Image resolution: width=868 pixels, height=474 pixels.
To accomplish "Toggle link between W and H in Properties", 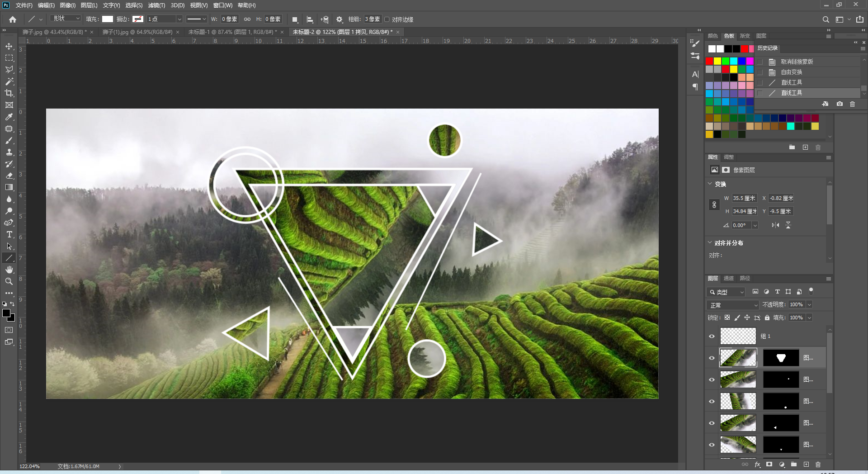I will (714, 205).
